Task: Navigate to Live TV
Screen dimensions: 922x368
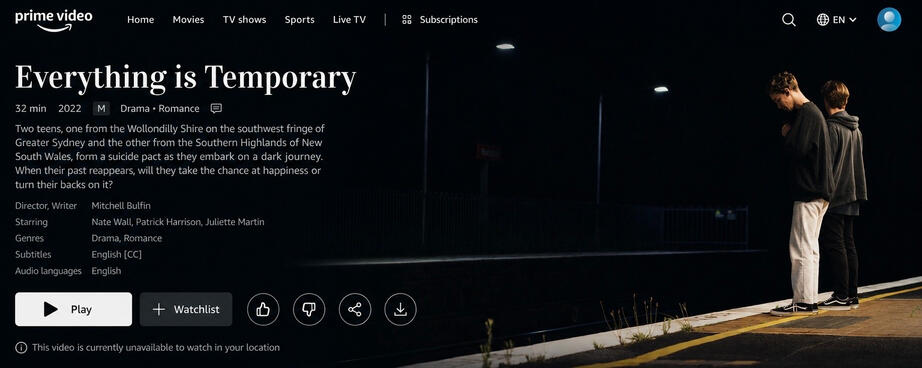Action: pos(349,19)
